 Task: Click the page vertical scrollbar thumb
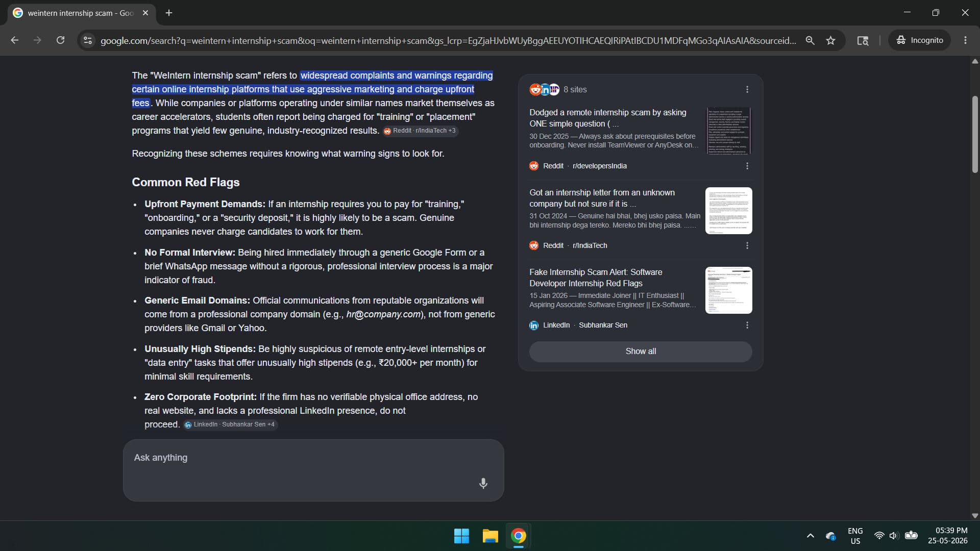point(975,134)
